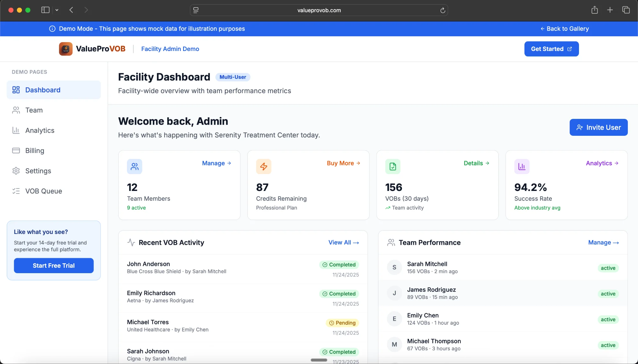Go Back to Gallery
Screen dimensions: 638x364
pyautogui.click(x=564, y=29)
